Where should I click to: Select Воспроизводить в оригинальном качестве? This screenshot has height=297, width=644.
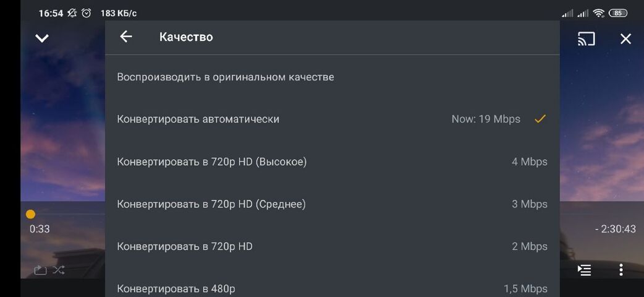[x=333, y=77]
